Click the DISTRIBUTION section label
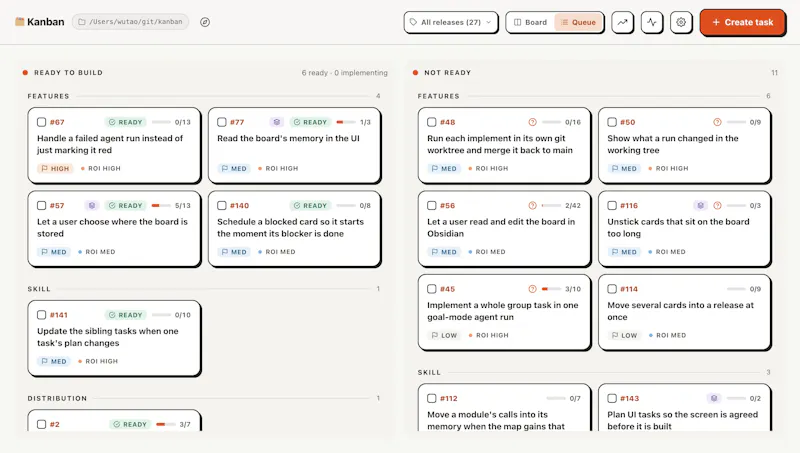Image resolution: width=800 pixels, height=453 pixels. pos(57,398)
